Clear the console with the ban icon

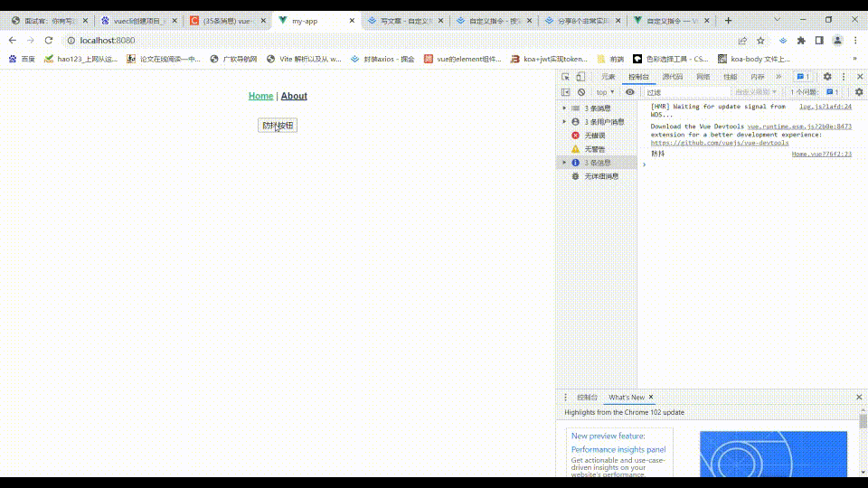coord(581,92)
